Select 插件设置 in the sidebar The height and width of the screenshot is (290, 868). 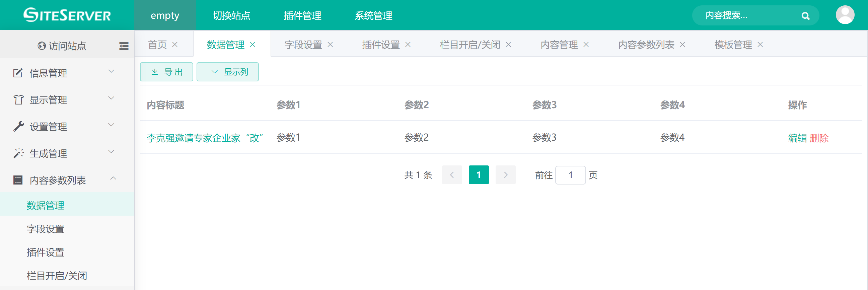pos(46,252)
